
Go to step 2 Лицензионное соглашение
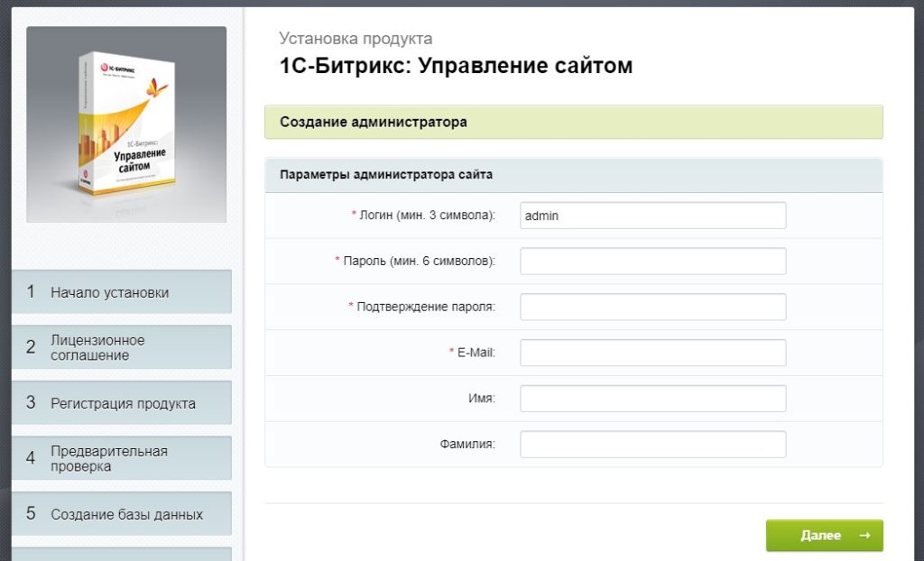click(x=122, y=347)
